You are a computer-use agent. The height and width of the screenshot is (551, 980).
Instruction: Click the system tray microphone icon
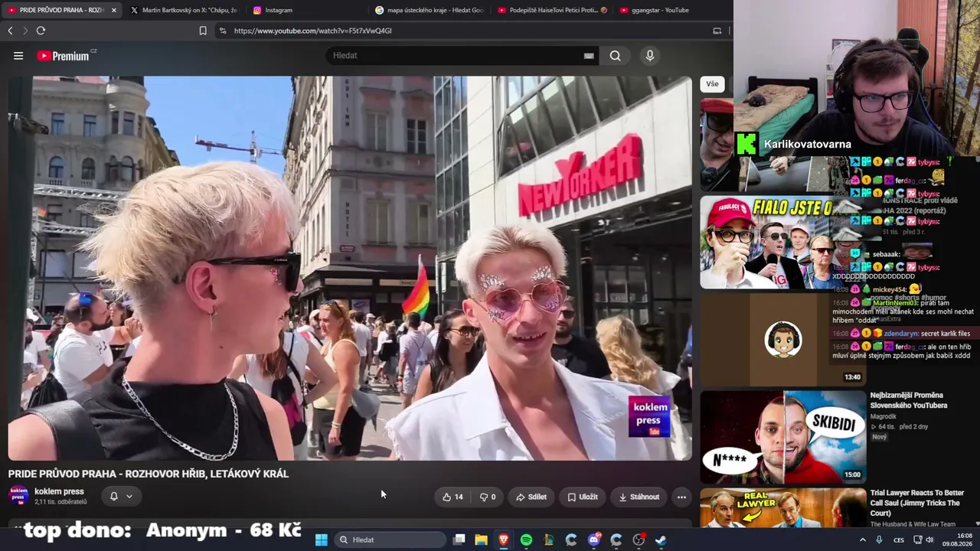[x=879, y=540]
